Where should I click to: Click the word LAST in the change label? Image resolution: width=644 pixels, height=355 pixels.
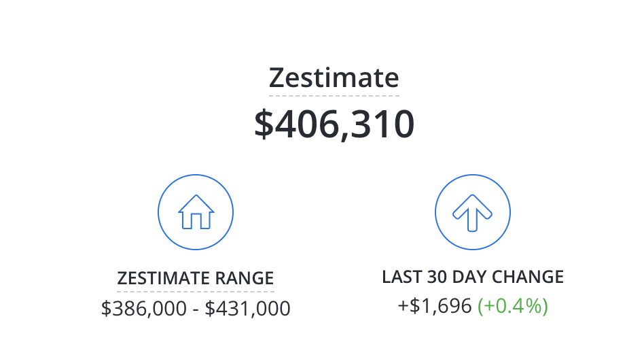tap(401, 277)
